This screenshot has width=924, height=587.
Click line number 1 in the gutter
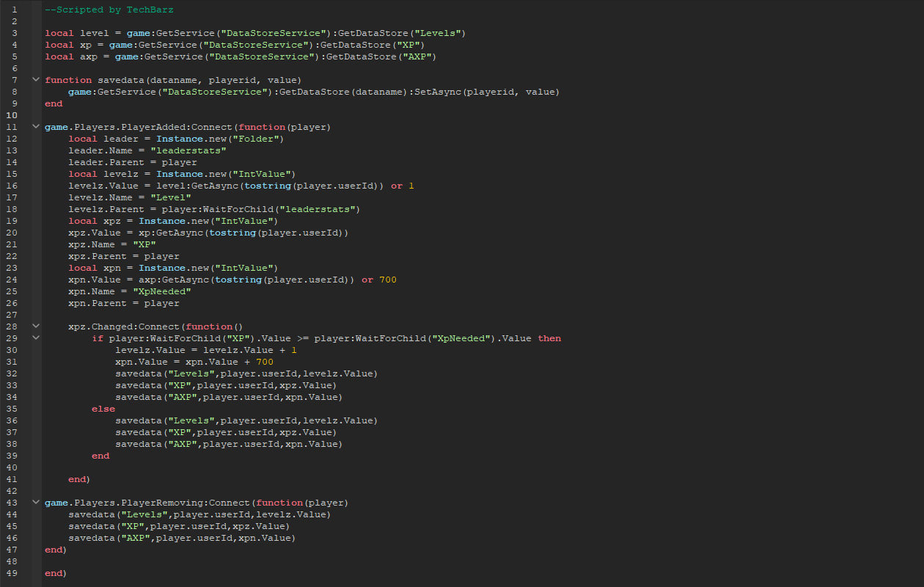[x=14, y=10]
